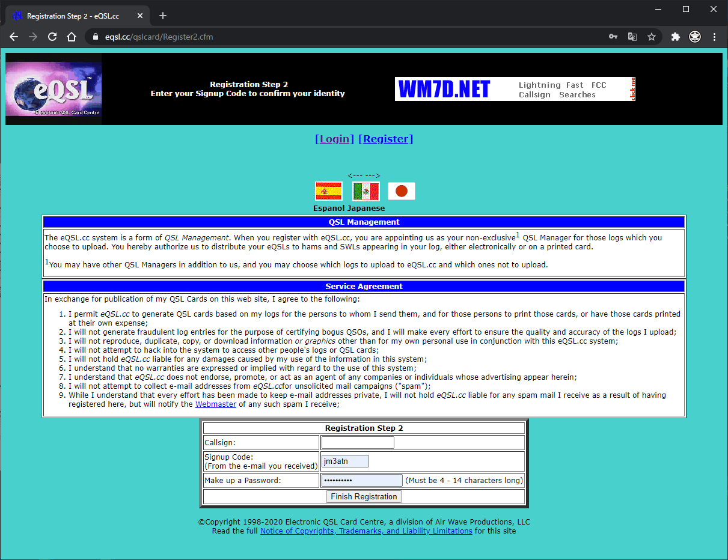Click the browser profile avatar icon

point(694,37)
